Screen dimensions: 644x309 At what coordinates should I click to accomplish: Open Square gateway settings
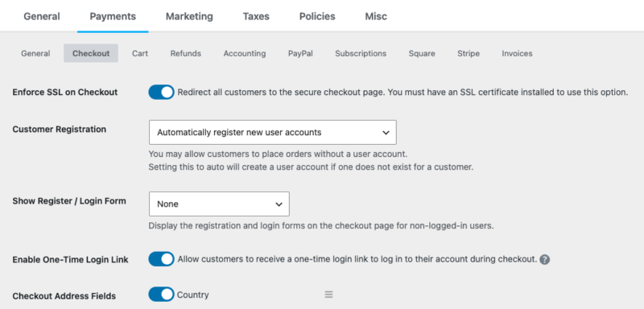click(422, 53)
